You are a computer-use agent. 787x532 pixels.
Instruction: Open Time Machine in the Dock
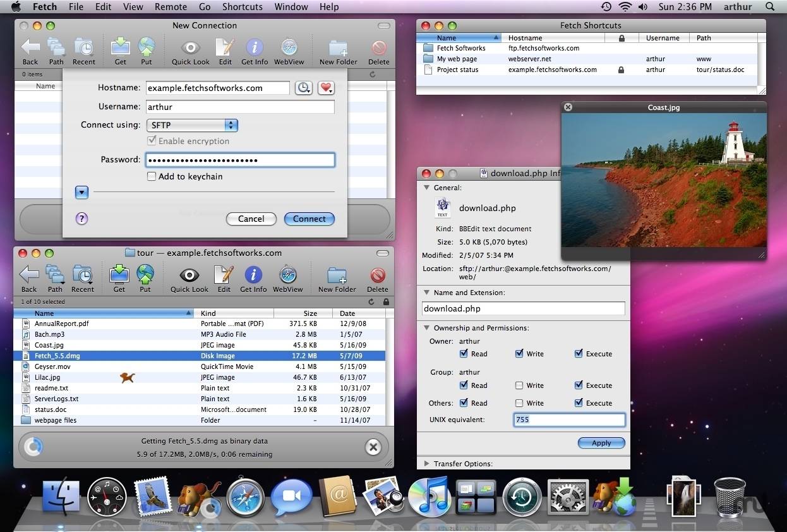522,497
